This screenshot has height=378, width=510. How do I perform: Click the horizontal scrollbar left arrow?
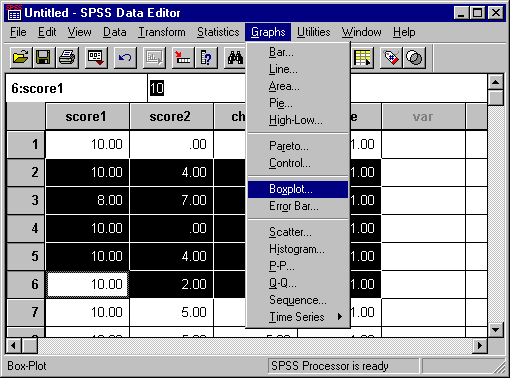point(13,345)
